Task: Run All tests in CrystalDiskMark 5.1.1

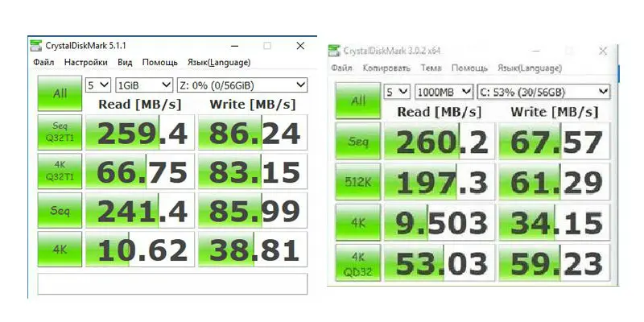Action: pos(60,93)
